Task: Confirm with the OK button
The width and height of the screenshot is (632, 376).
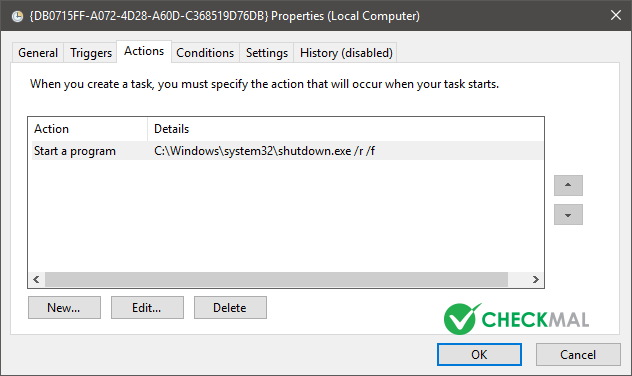Action: tap(479, 355)
